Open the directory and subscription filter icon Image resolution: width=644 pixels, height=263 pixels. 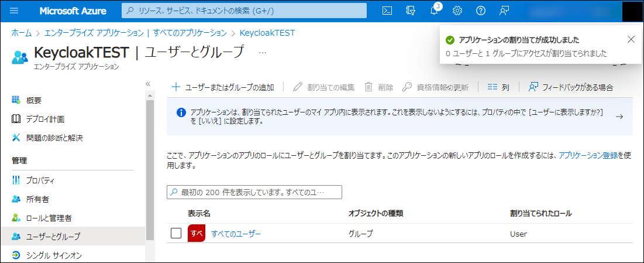[410, 11]
